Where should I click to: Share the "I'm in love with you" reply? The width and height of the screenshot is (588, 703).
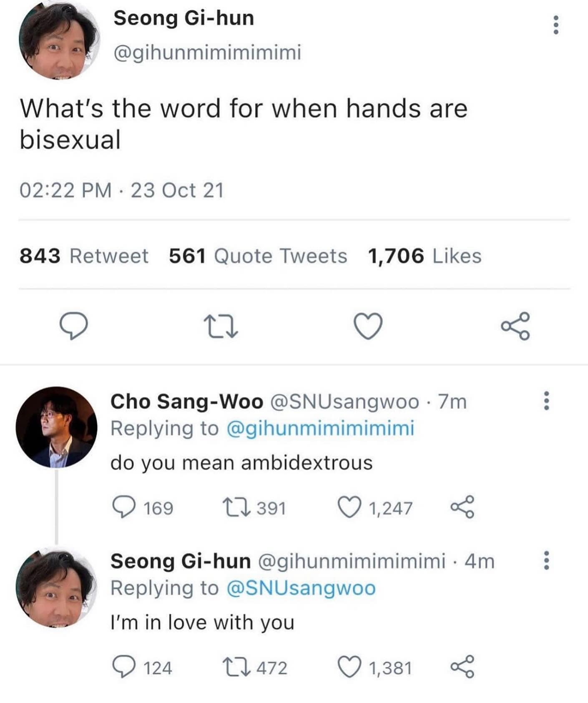pos(462,667)
